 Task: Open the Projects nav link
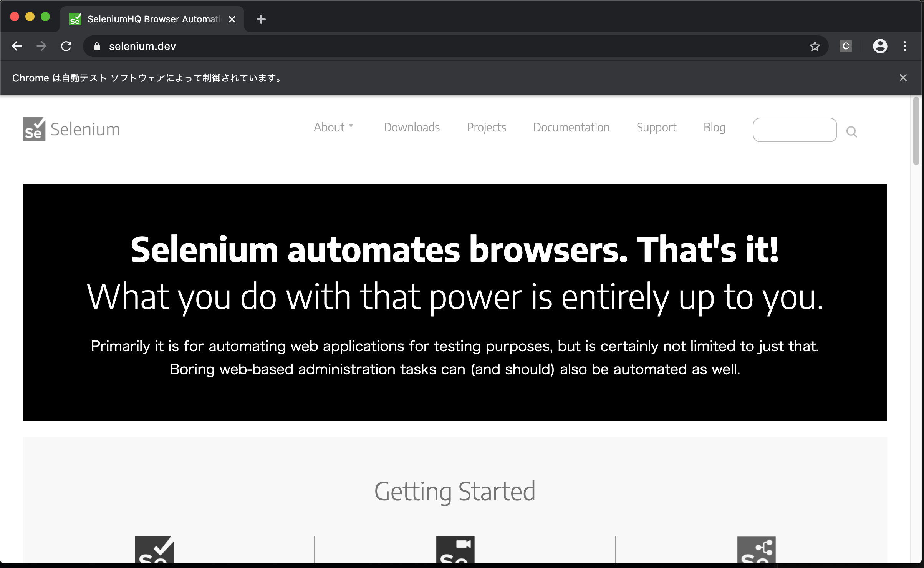pyautogui.click(x=487, y=127)
